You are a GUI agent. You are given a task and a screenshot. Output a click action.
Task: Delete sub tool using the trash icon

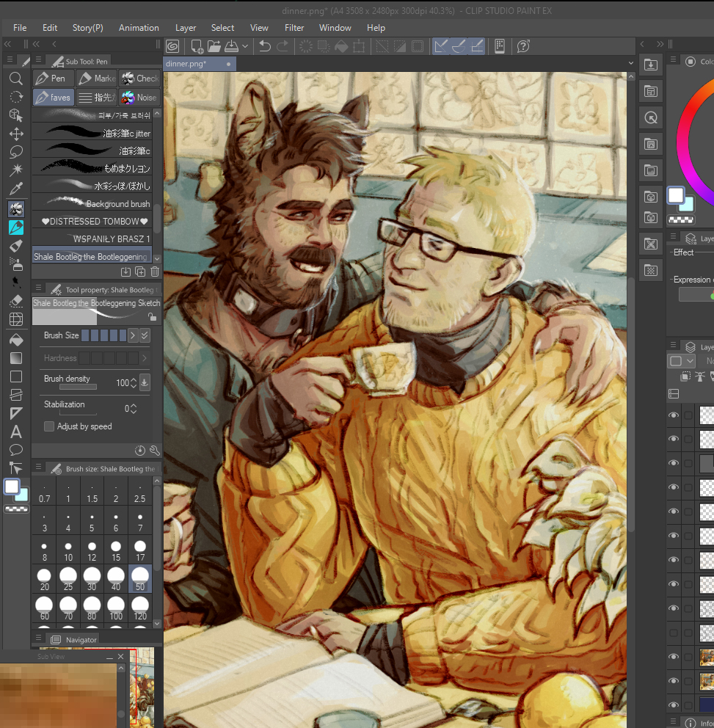[155, 272]
